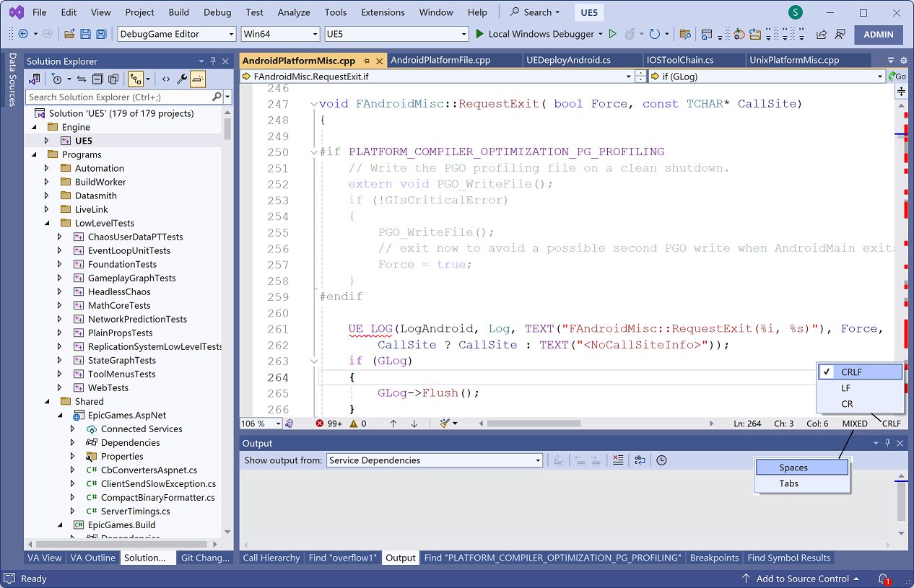This screenshot has height=588, width=914.
Task: Open Solution Explorer properties wrench icon
Action: (182, 79)
